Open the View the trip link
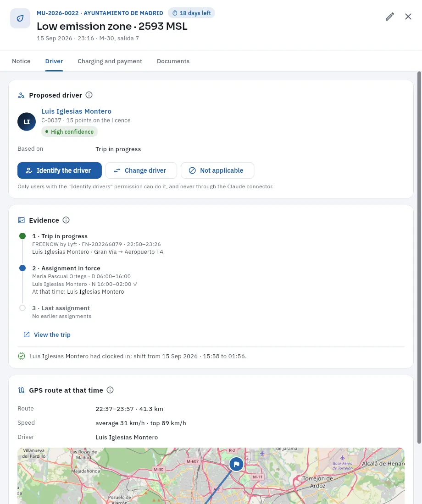The height and width of the screenshot is (504, 422). point(47,334)
